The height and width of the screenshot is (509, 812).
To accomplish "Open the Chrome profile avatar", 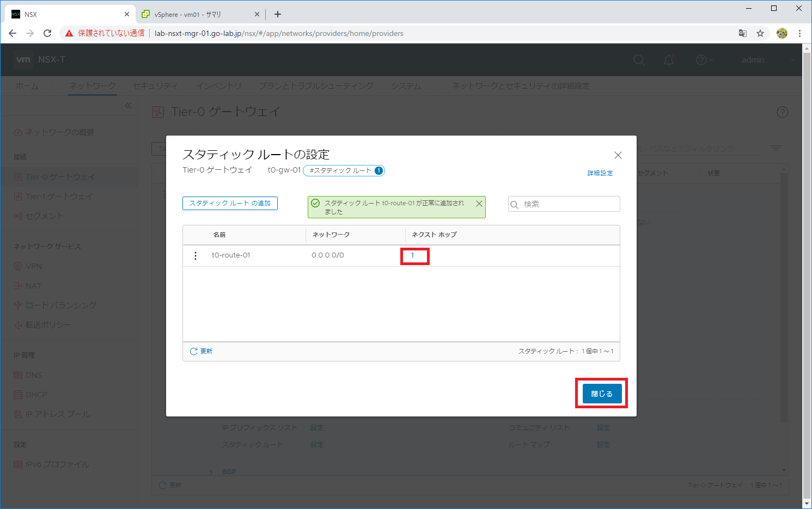I will point(782,33).
